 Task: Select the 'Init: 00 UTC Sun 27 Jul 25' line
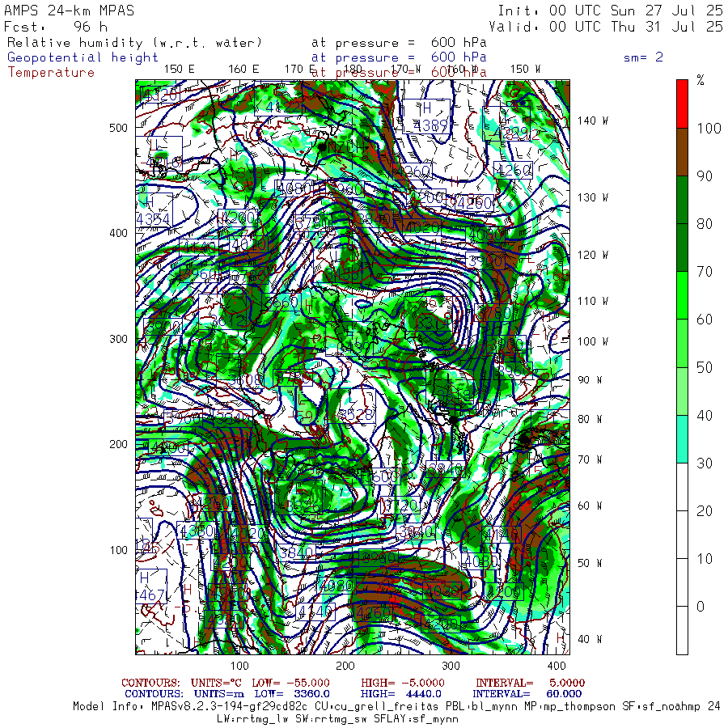pyautogui.click(x=610, y=11)
